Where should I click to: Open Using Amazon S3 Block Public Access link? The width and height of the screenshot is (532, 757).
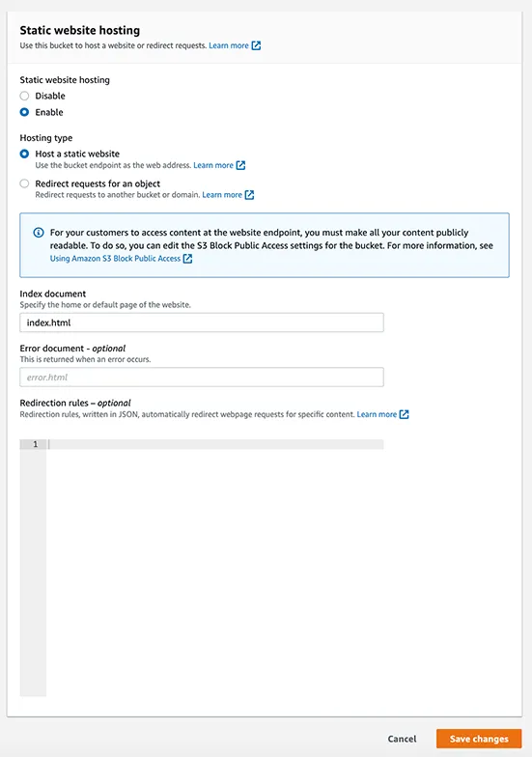click(x=116, y=259)
